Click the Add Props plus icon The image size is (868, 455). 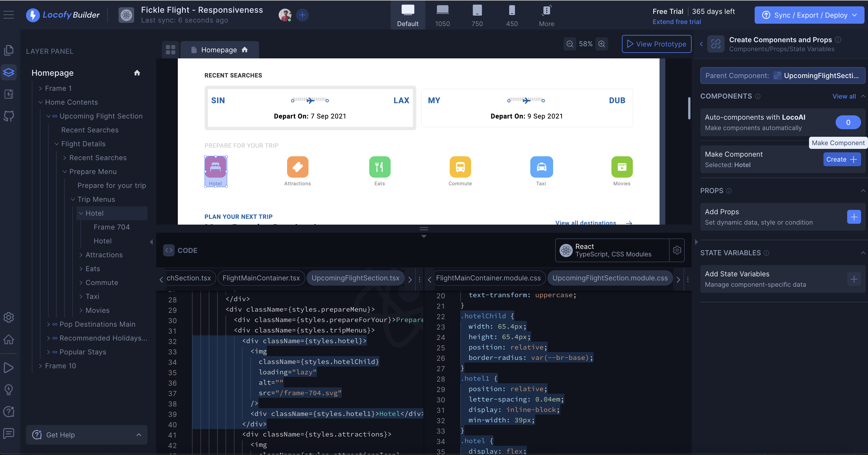[854, 217]
